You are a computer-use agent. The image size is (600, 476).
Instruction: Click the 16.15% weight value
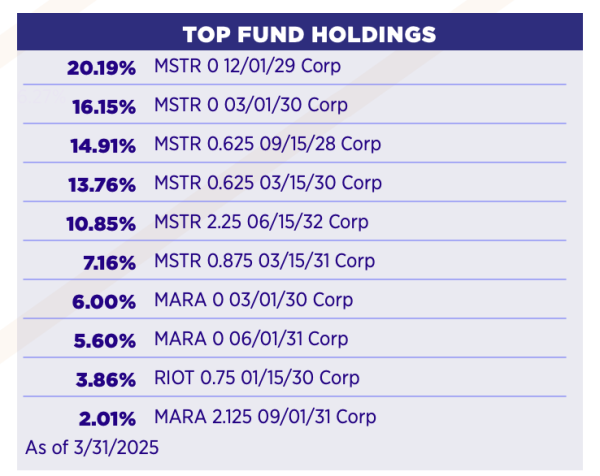click(x=104, y=107)
